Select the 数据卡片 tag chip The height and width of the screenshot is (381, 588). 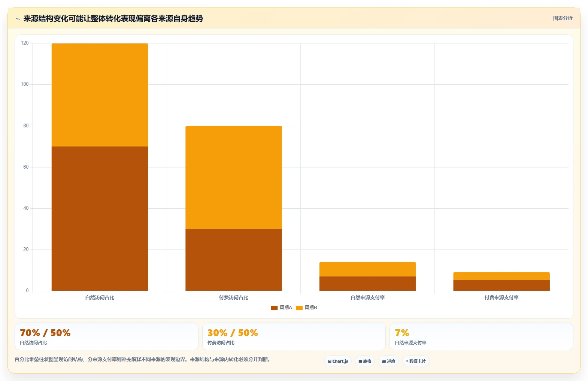click(416, 361)
